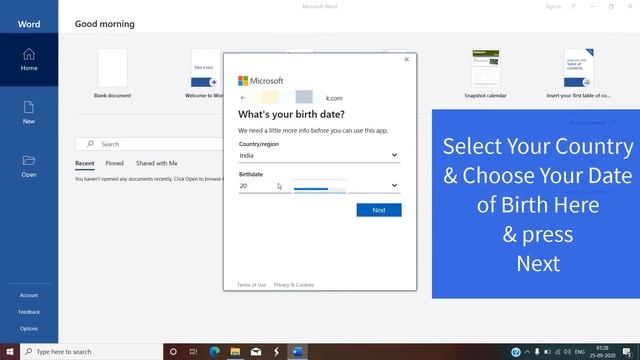Click the "Good morning" greeting text

point(104,24)
